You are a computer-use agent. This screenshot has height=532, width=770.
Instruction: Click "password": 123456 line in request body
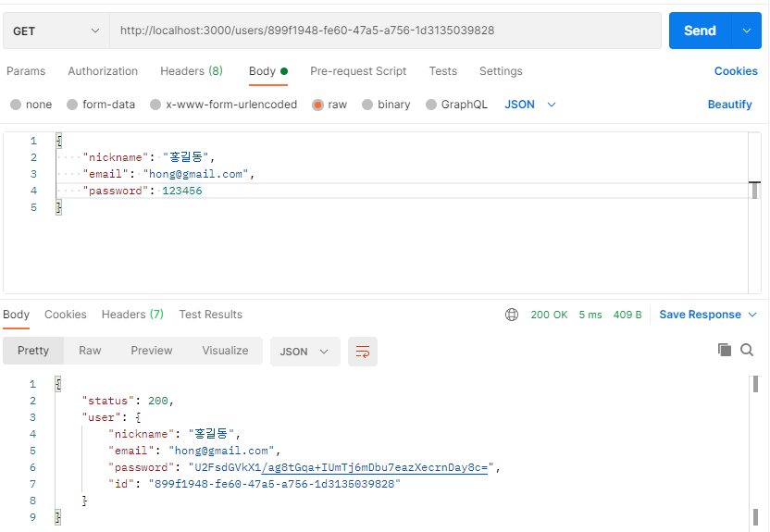(143, 191)
